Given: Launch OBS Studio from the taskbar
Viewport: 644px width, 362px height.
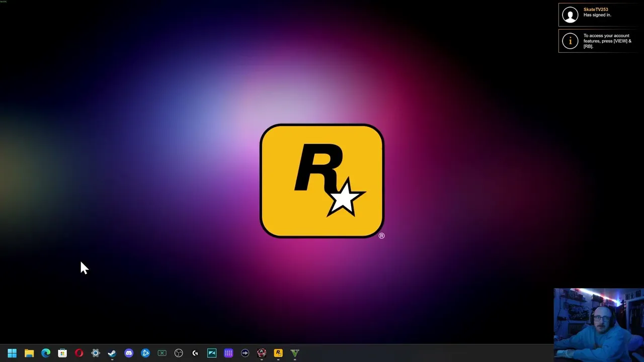Looking at the screenshot, I should click(179, 353).
